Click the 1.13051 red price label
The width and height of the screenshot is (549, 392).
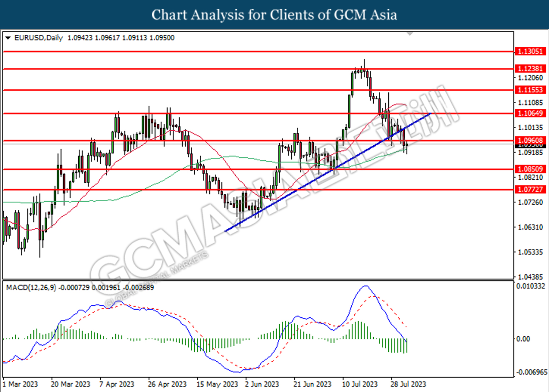(530, 51)
